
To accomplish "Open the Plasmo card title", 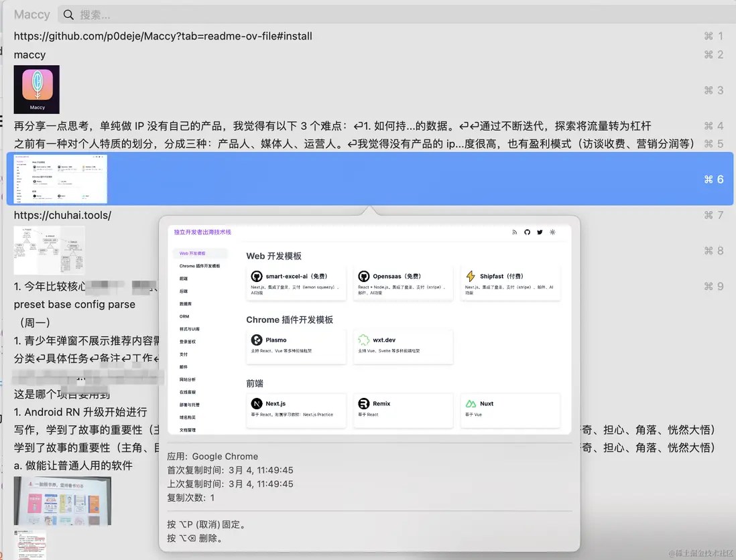I will 276,340.
